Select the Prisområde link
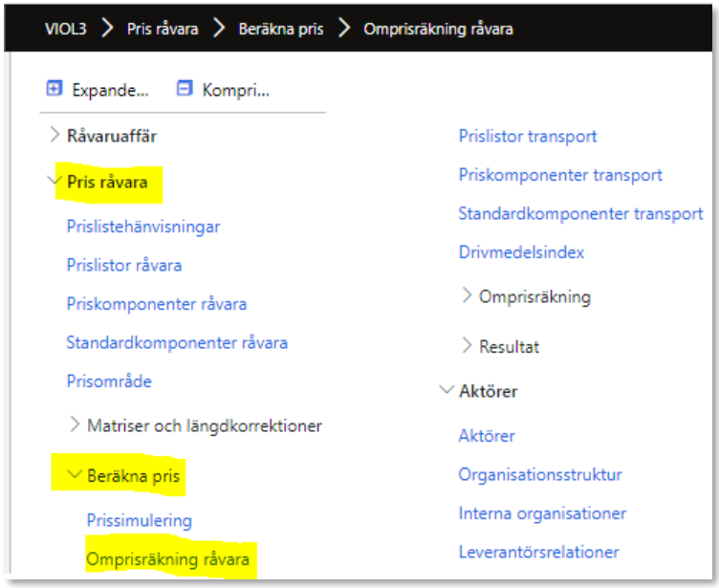The height and width of the screenshot is (588, 719). [x=109, y=381]
